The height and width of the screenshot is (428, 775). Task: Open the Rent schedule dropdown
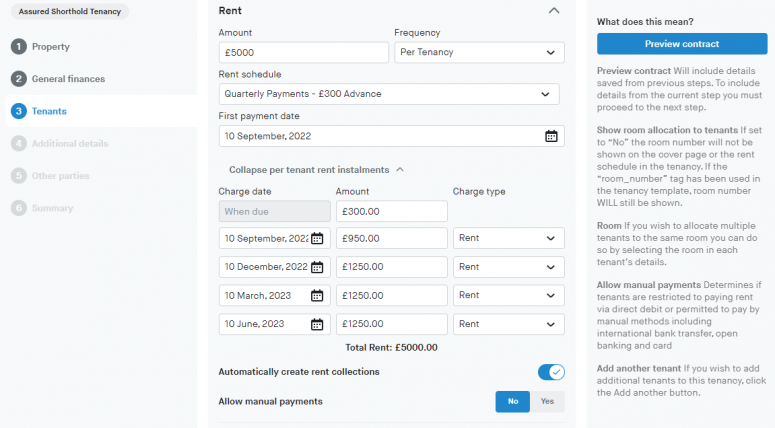coord(388,94)
